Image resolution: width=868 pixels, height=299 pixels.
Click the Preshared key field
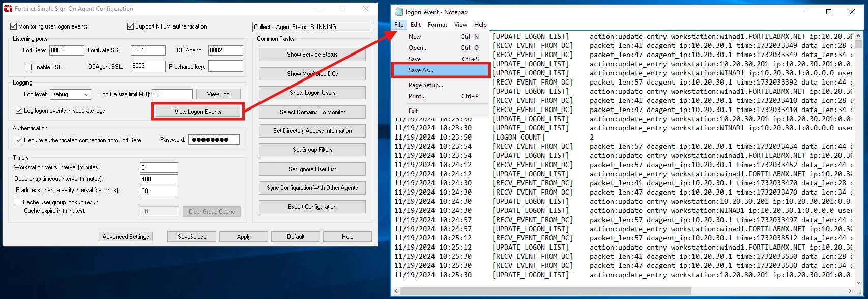click(225, 66)
